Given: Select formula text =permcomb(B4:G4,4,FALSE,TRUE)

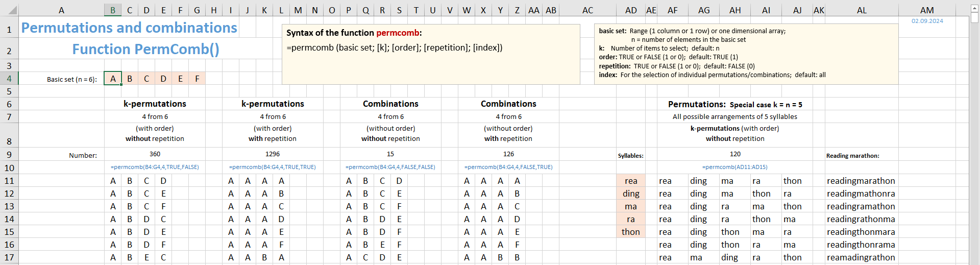Looking at the screenshot, I should pos(508,167).
